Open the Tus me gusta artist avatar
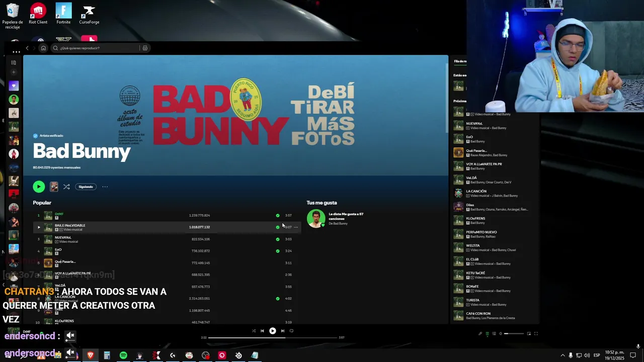644x362 pixels. click(x=316, y=218)
